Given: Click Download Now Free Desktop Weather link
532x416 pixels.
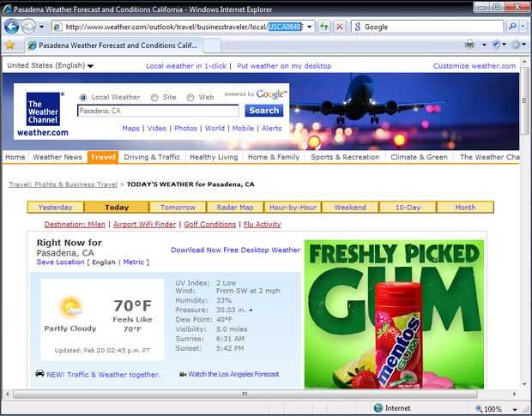Looking at the screenshot, I should pyautogui.click(x=235, y=250).
